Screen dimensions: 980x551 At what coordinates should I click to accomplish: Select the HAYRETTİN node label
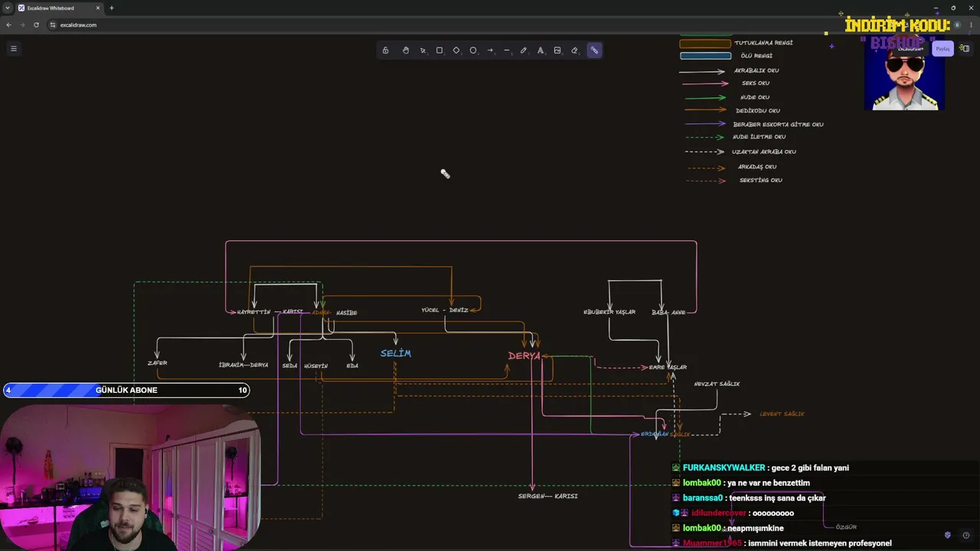coord(253,312)
